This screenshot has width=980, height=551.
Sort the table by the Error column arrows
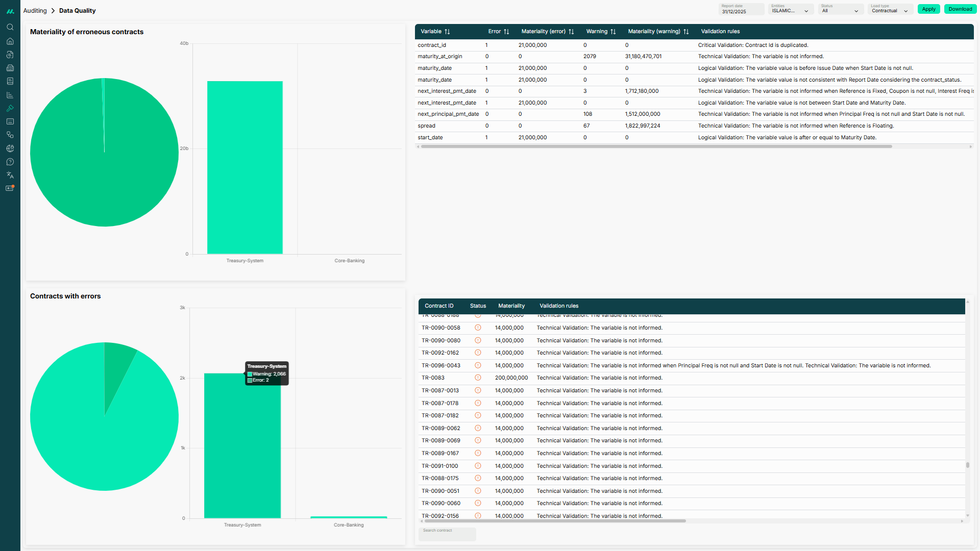click(x=506, y=32)
